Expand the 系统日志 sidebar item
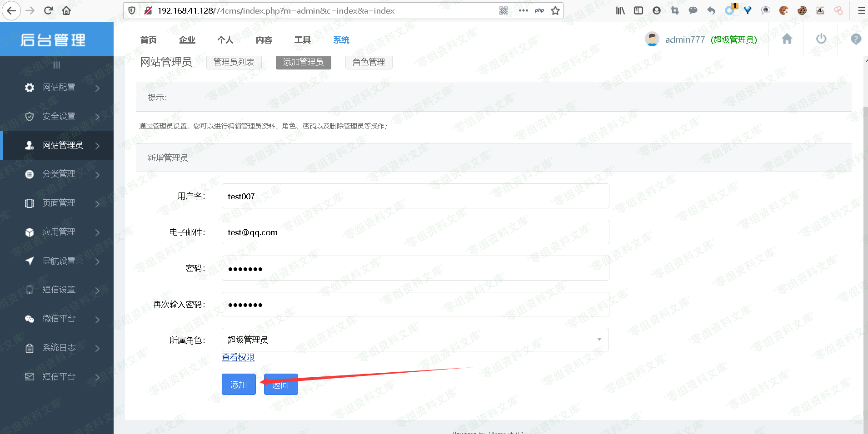The image size is (868, 434). [x=59, y=348]
